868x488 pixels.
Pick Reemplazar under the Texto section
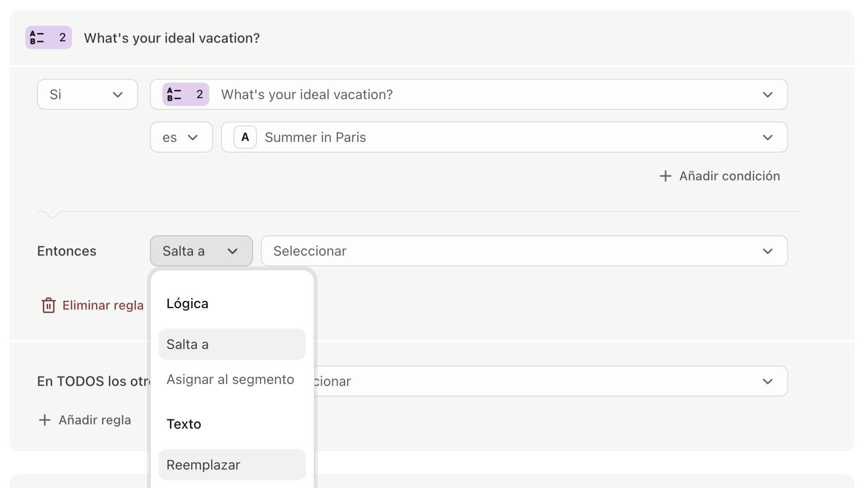coord(232,465)
